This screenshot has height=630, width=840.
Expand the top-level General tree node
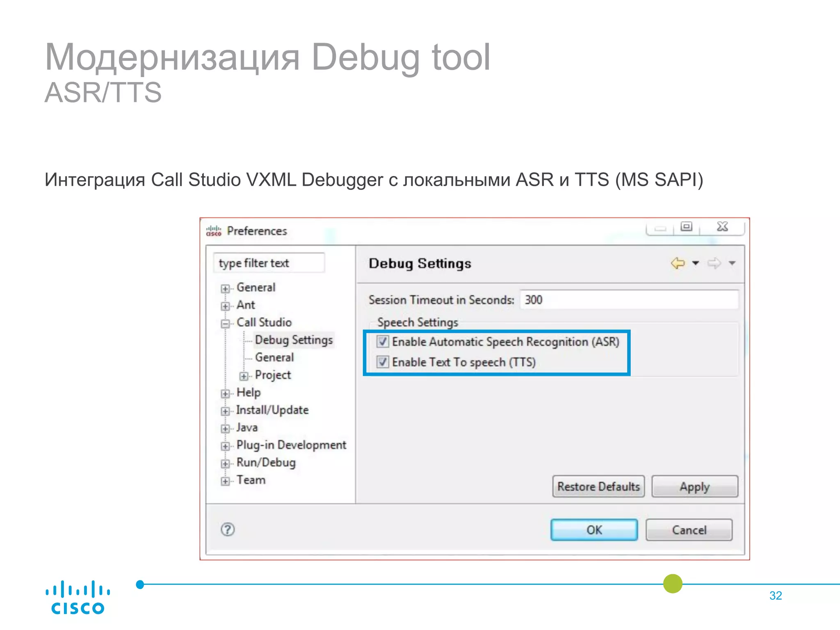pos(225,289)
